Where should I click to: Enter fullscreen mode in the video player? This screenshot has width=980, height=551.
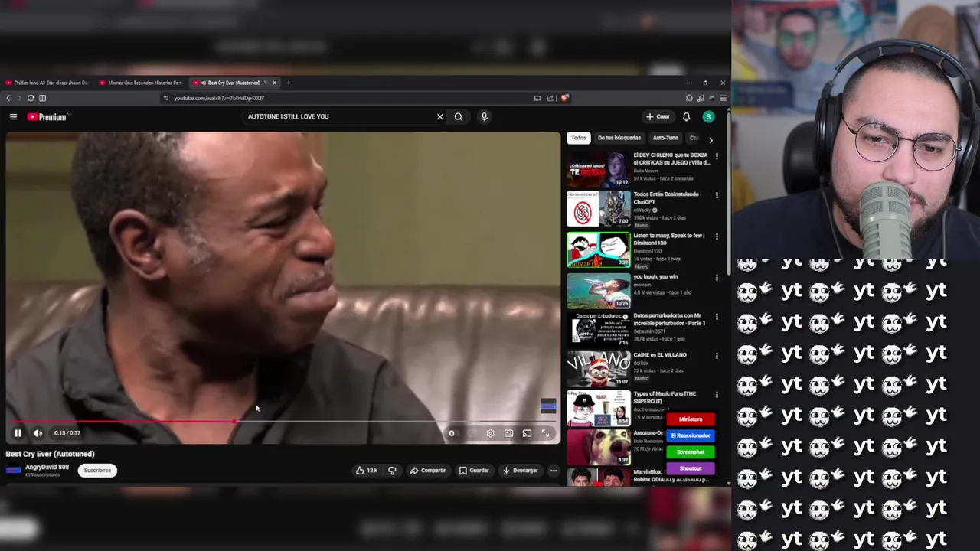(545, 433)
